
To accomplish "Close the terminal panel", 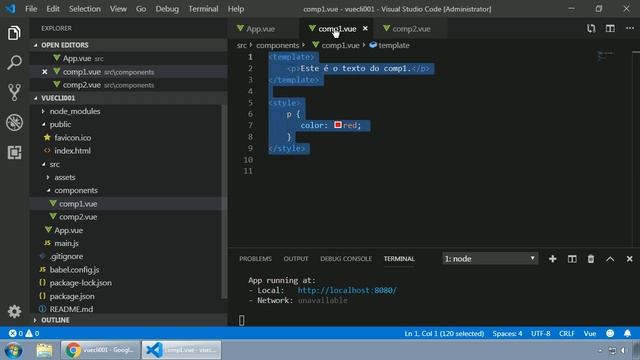I will (x=629, y=259).
